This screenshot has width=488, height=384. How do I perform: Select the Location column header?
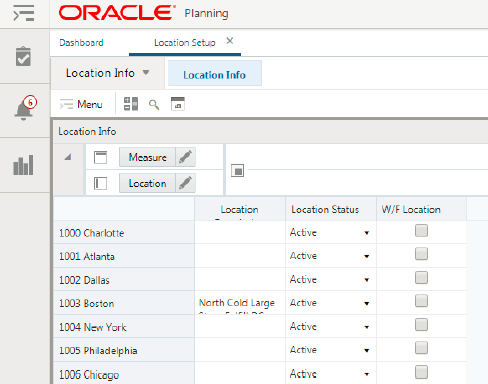pos(240,209)
